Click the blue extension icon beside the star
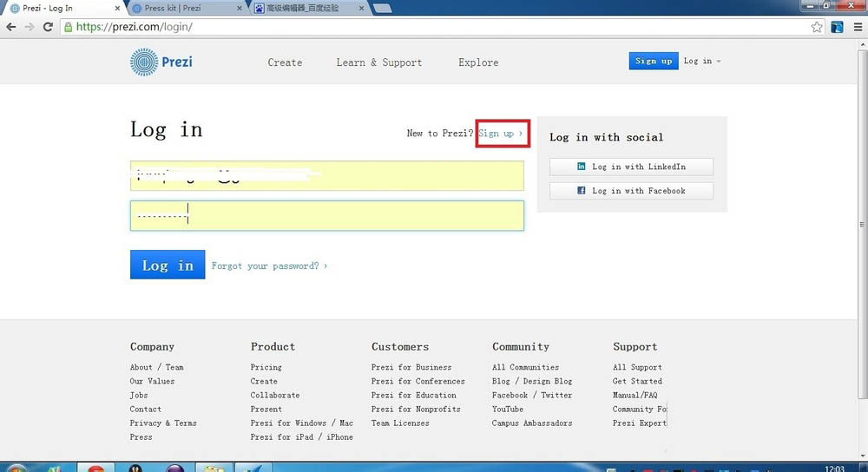Screen dimensions: 868x472 tap(837, 27)
